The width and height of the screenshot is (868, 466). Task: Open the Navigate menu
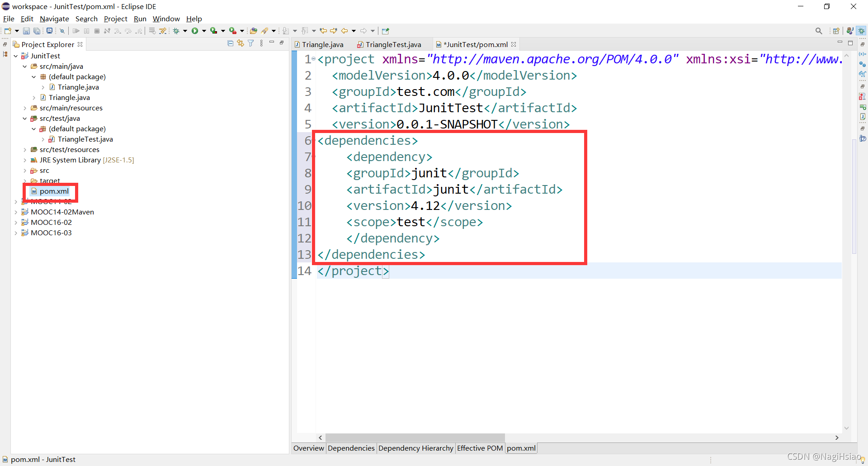54,19
